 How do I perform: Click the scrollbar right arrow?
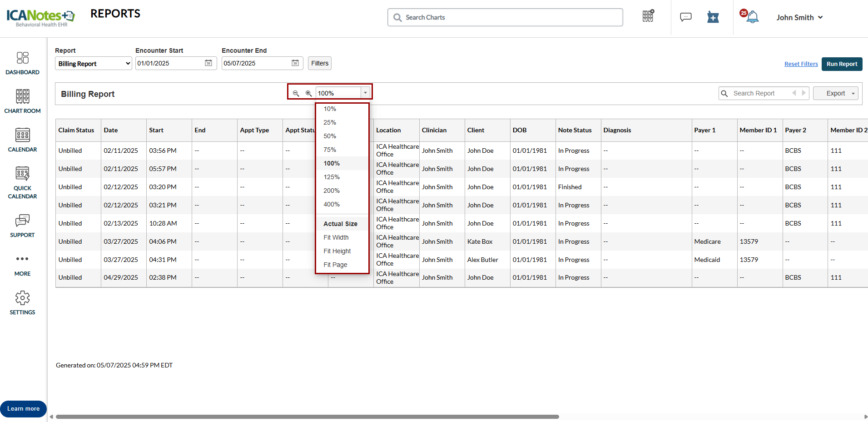click(865, 417)
